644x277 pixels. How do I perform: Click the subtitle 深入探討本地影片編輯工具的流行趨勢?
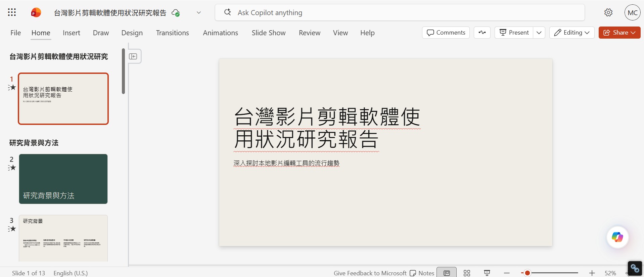coord(286,163)
